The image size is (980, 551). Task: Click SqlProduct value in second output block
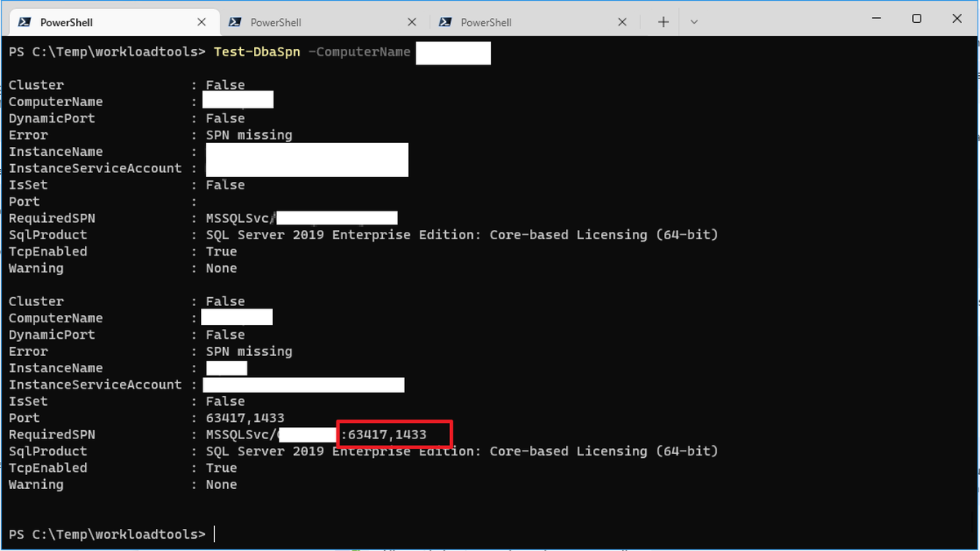point(462,451)
